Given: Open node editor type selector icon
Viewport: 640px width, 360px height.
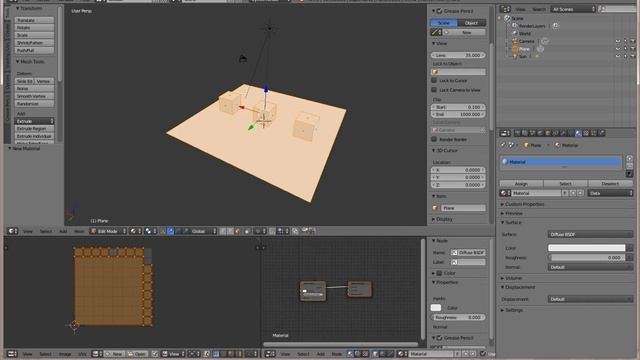Looking at the screenshot, I should point(269,354).
